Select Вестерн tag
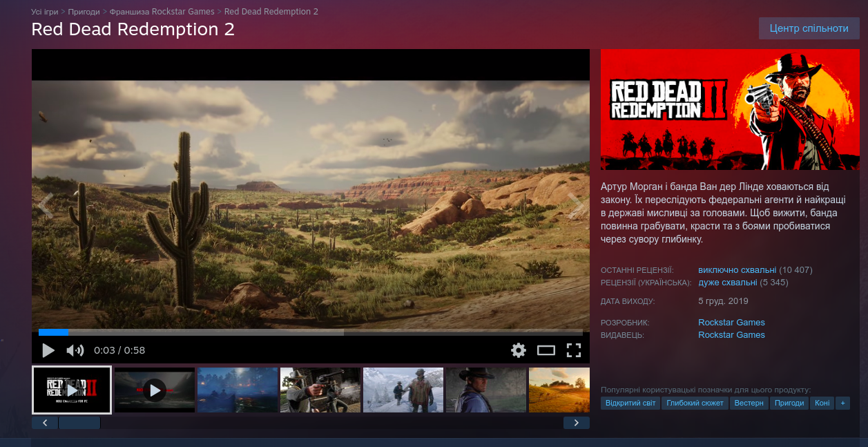 tap(749, 403)
